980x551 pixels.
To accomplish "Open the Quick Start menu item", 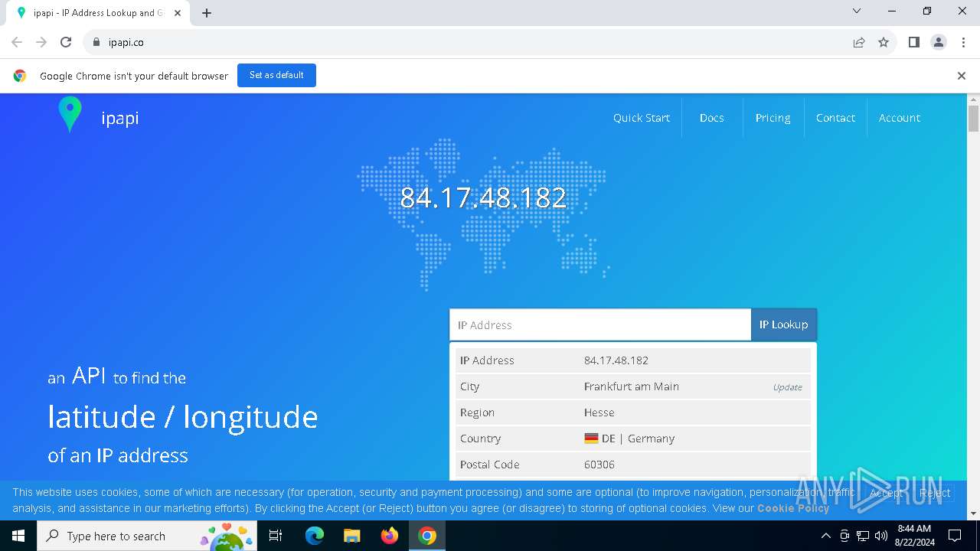I will tap(642, 118).
